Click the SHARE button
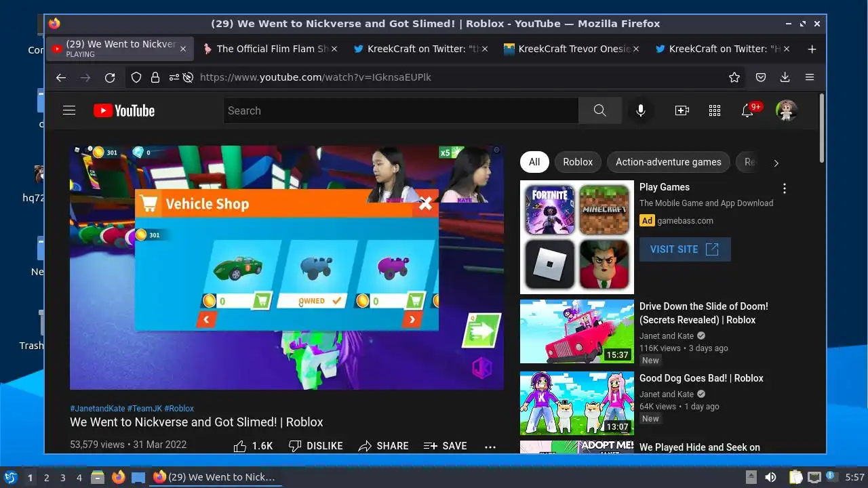Screen dimensions: 868x488 383,446
